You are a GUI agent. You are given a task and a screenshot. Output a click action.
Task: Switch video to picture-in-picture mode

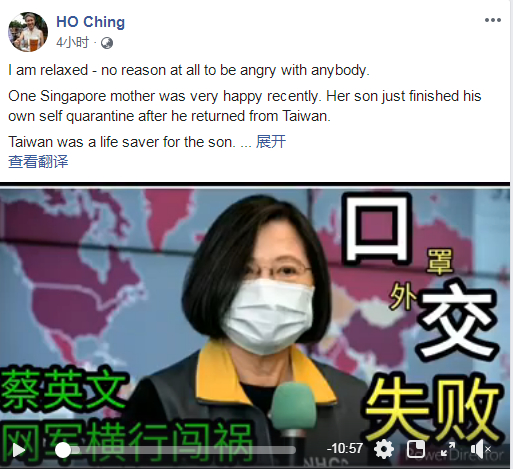click(x=416, y=449)
